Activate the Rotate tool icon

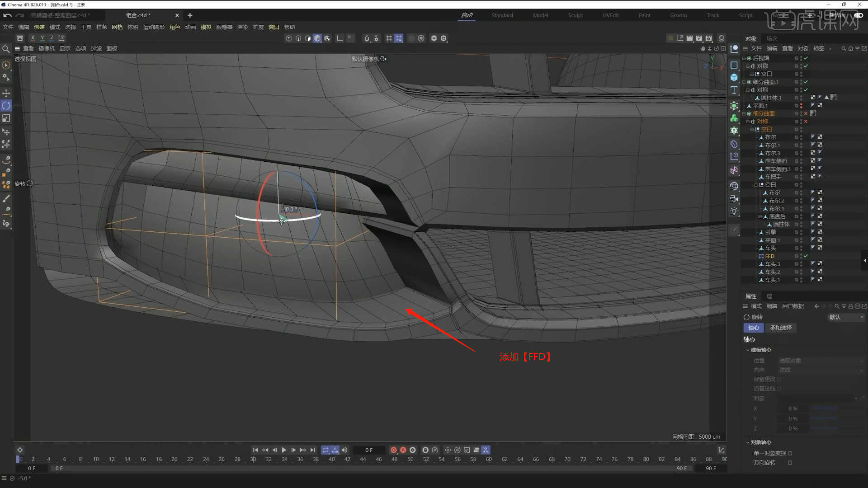coord(6,106)
